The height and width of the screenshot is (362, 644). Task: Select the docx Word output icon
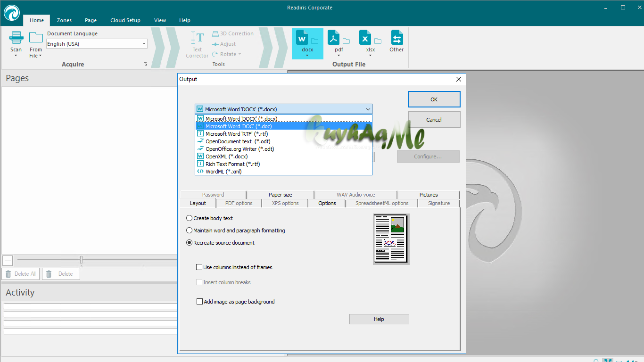click(302, 38)
